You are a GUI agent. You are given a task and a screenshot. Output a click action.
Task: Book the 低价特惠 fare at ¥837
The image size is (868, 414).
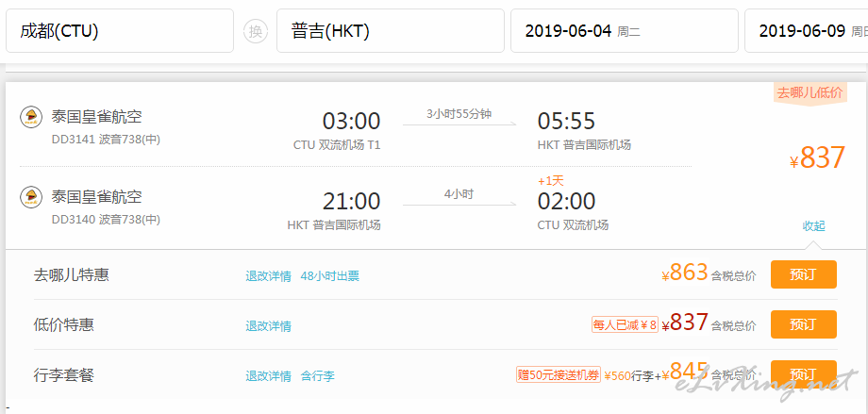point(803,324)
